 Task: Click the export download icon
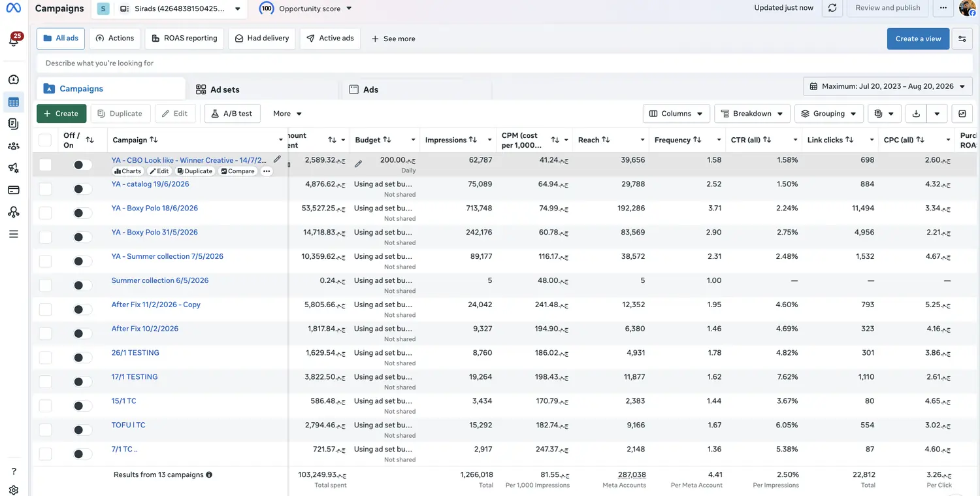pos(916,114)
